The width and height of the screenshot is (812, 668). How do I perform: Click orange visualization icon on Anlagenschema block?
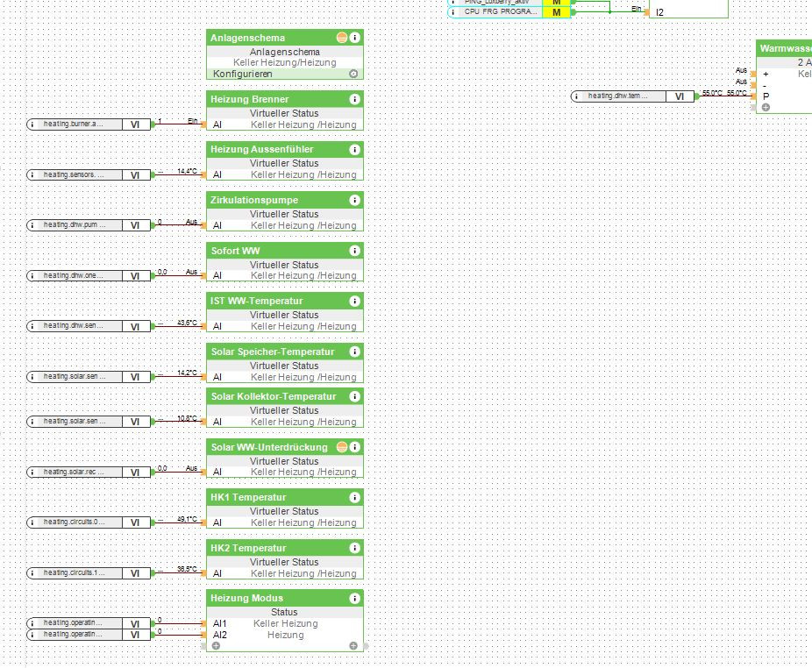(x=342, y=38)
